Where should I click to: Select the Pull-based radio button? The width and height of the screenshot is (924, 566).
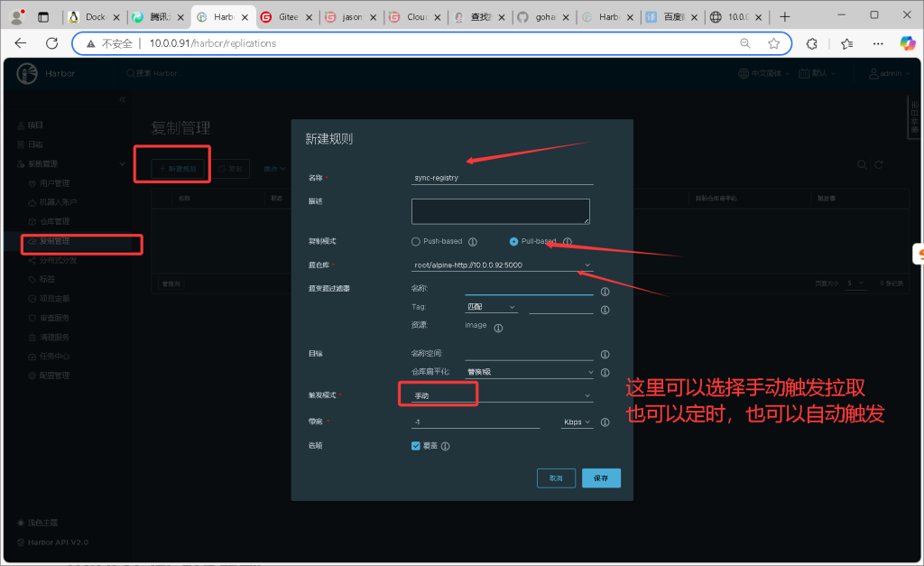[513, 242]
